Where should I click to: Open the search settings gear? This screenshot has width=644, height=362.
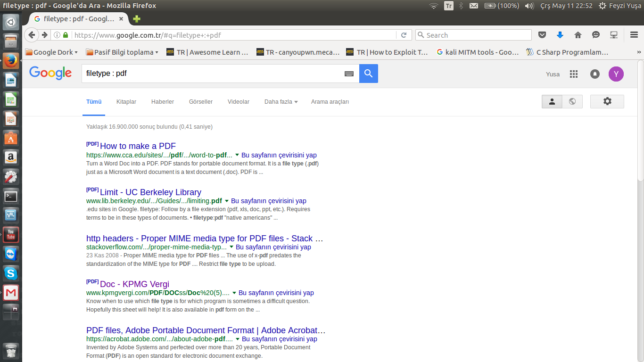point(607,101)
